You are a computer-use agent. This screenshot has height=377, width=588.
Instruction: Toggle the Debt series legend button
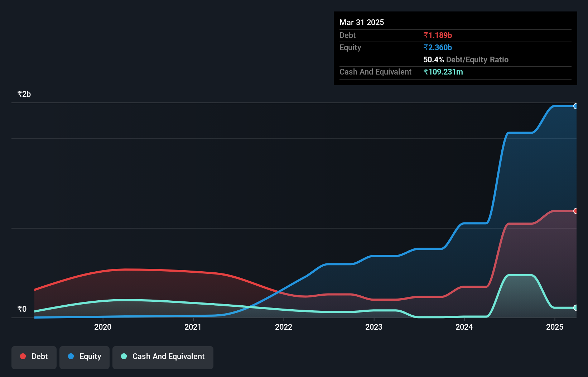coord(34,357)
